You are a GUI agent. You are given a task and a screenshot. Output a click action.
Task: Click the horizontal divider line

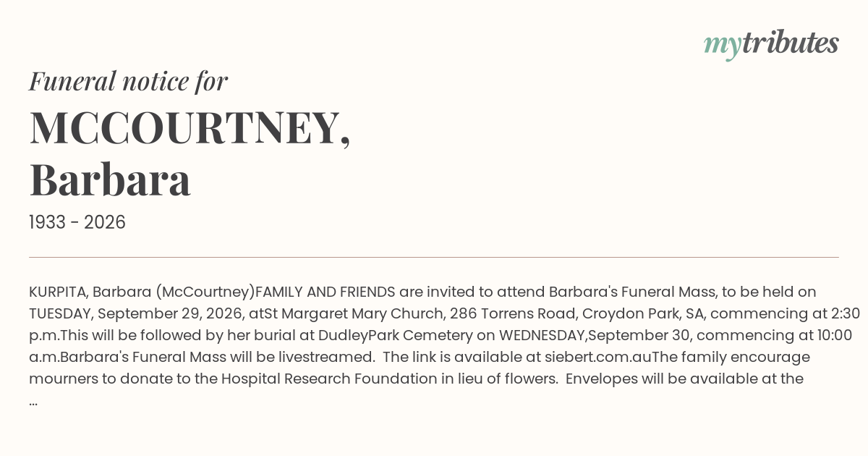pyautogui.click(x=434, y=257)
